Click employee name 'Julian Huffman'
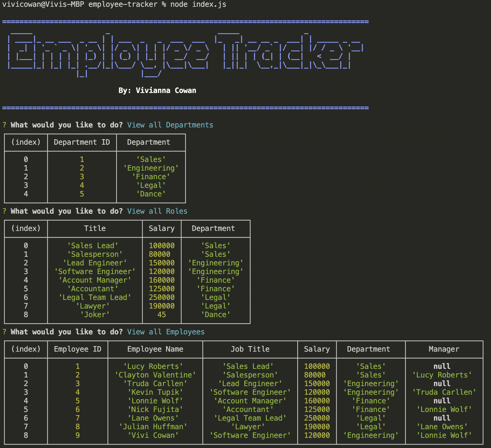The height and width of the screenshot is (448, 491). point(153,427)
